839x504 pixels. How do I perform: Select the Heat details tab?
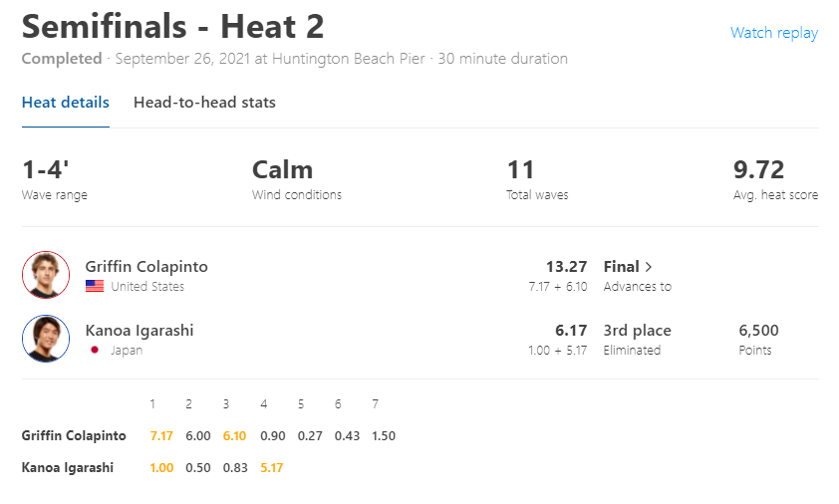pyautogui.click(x=66, y=103)
